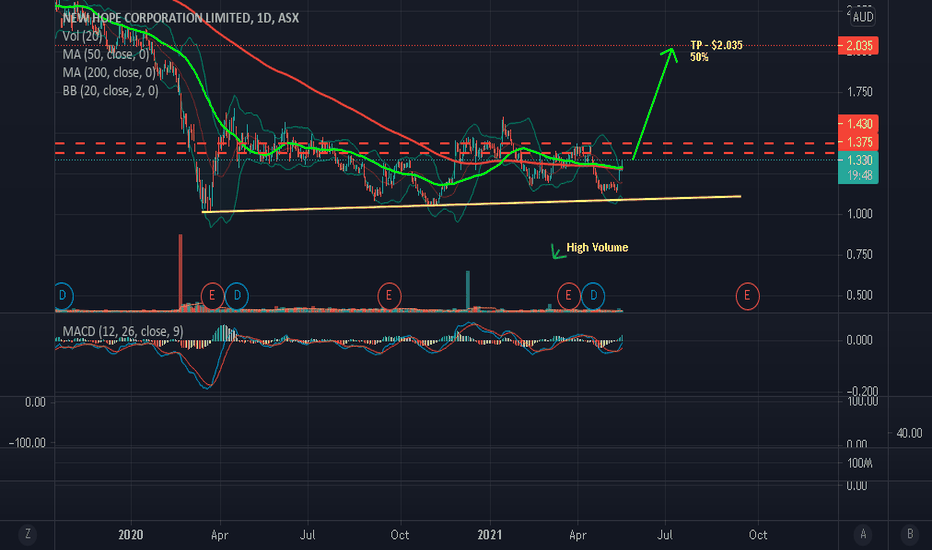Click the AUD currency button
932x550 pixels.
(x=862, y=17)
